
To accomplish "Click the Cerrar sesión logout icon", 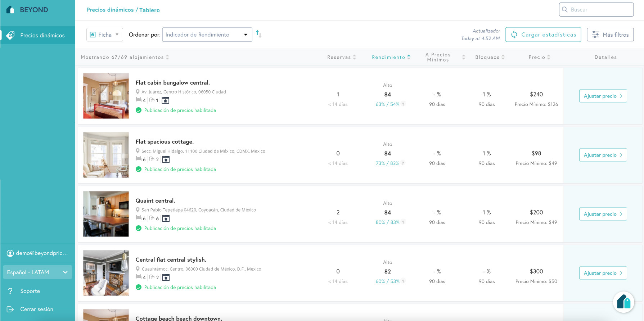I will tap(10, 309).
